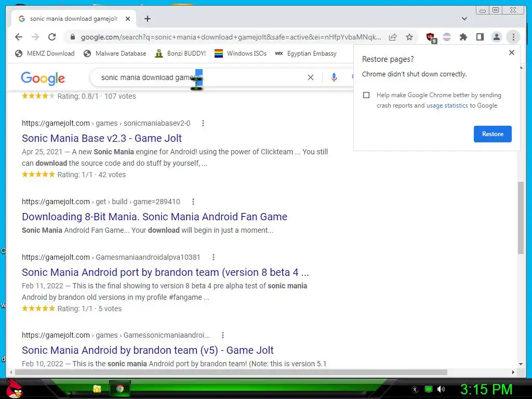
Task: Bookmark this tab with the star
Action: point(409,37)
